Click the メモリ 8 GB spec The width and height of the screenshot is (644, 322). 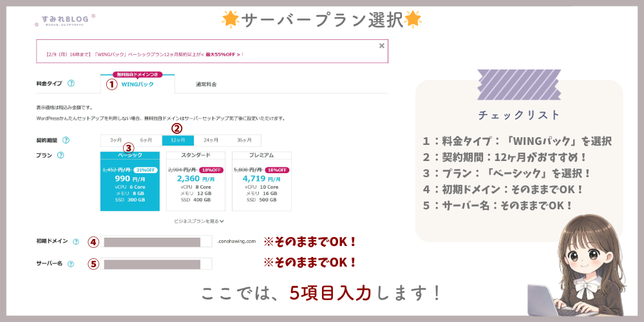130,193
